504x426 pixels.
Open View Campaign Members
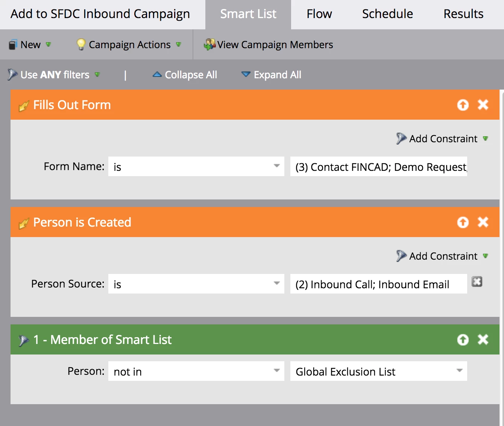point(268,45)
